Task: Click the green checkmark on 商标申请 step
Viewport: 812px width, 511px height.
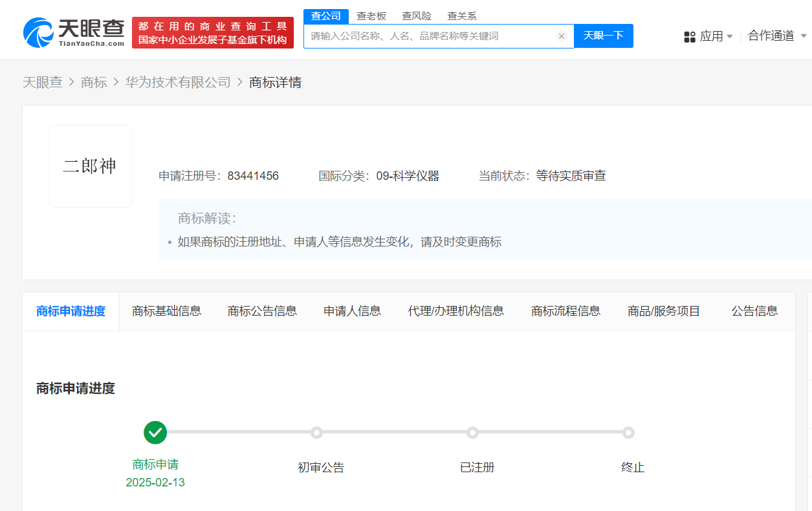Action: (155, 432)
